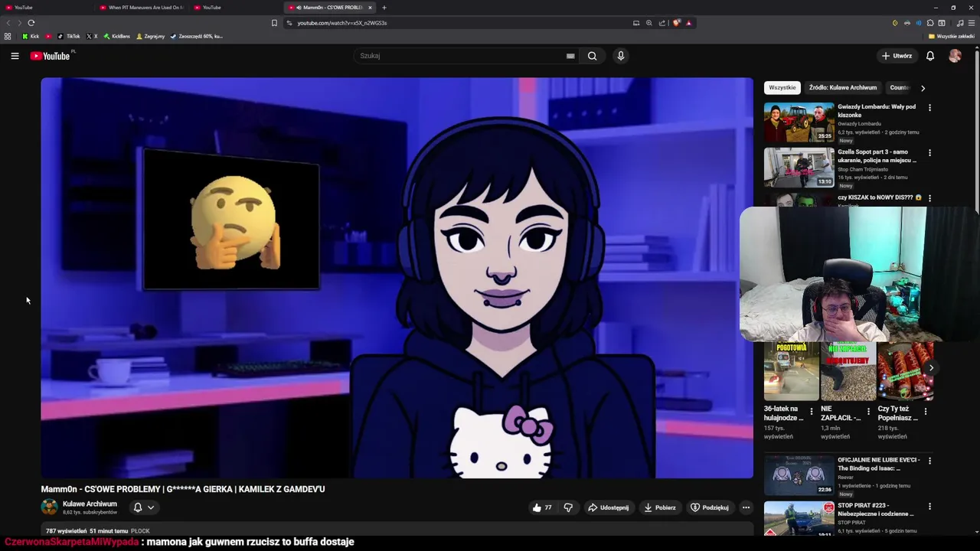Open the browser apps grid icon
This screenshot has width=980, height=551.
pos(8,36)
